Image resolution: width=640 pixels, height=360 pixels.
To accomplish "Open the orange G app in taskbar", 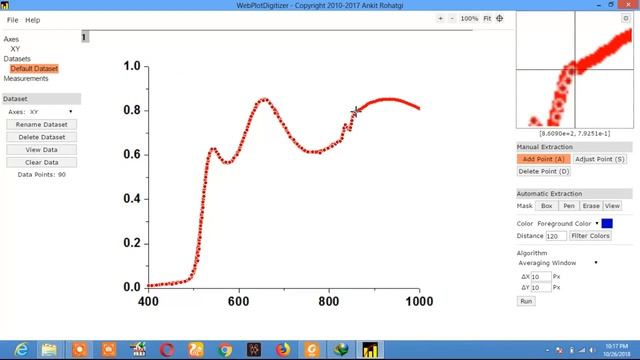I will coord(312,350).
